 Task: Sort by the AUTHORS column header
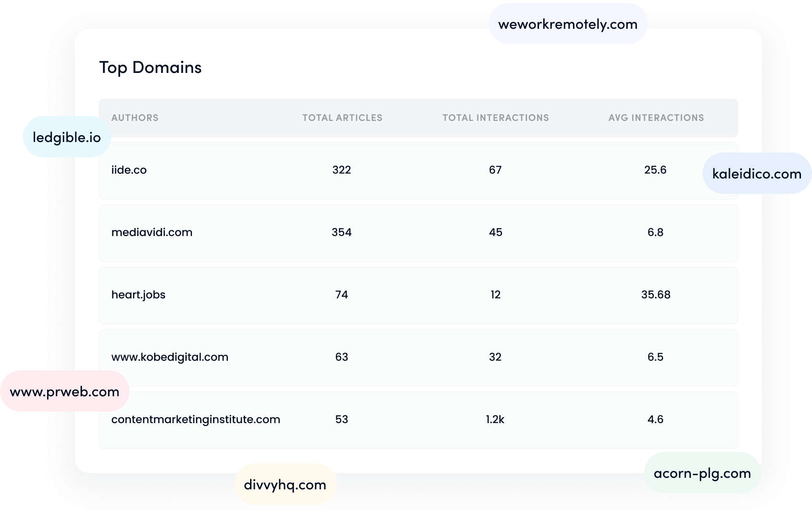click(x=135, y=118)
